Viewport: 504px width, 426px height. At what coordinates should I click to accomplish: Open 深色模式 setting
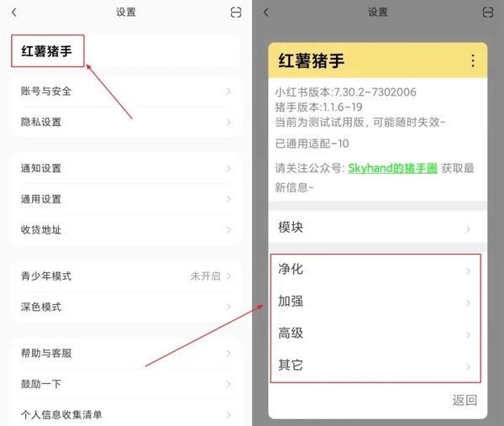tap(125, 307)
